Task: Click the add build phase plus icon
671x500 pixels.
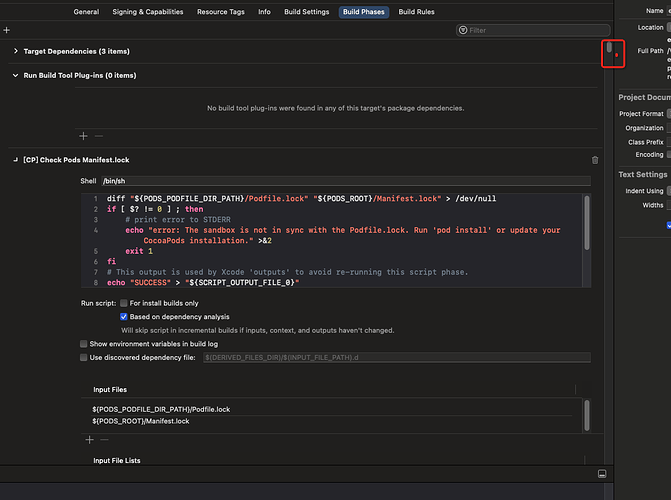Action: (7, 31)
